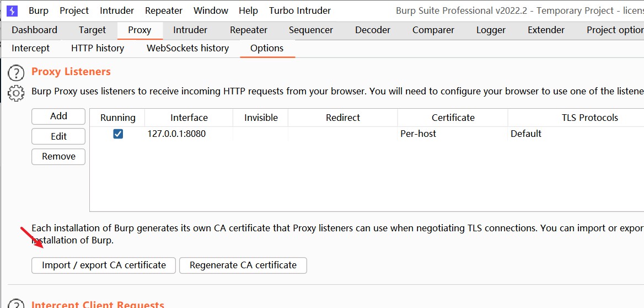Open Intercept Client Requests help icon
Screen dimensions: 644x308
(x=16, y=304)
